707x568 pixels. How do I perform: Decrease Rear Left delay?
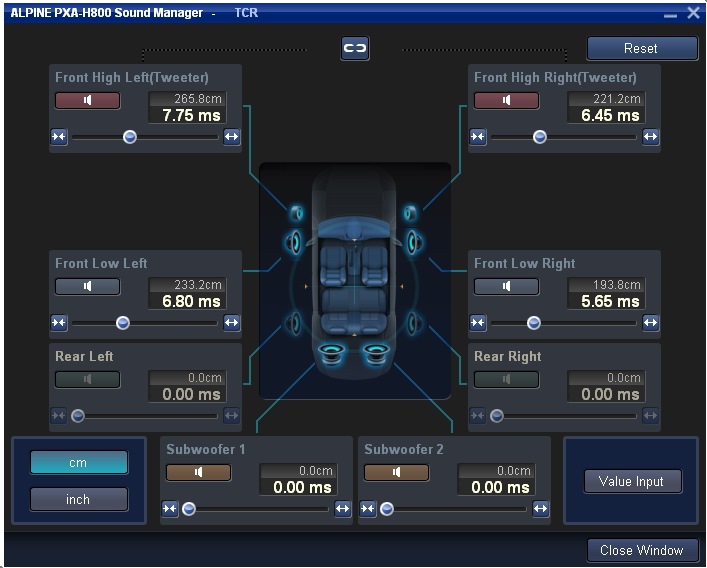click(x=59, y=416)
